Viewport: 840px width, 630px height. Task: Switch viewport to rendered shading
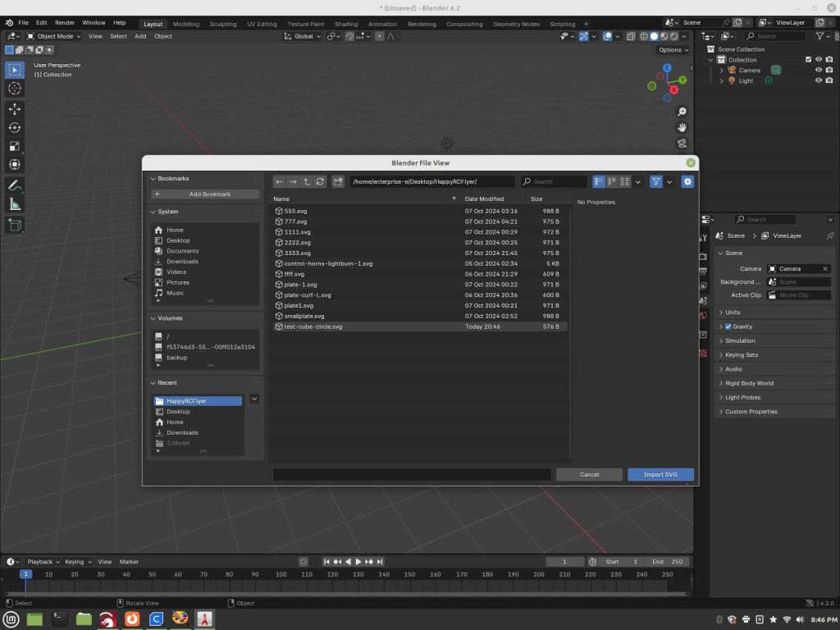(674, 36)
